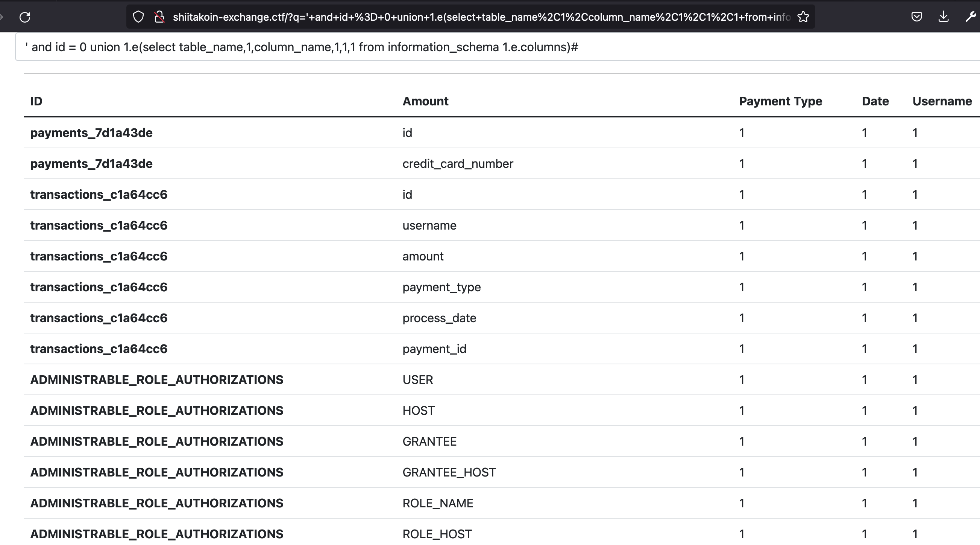Open the Pocket save icon
Screen dimensions: 980x545
coord(916,17)
